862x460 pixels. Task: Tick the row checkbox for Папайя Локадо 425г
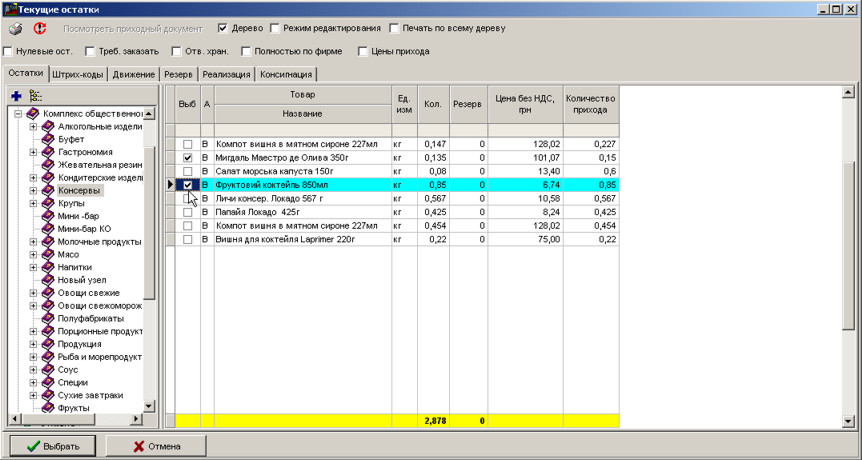(x=187, y=212)
